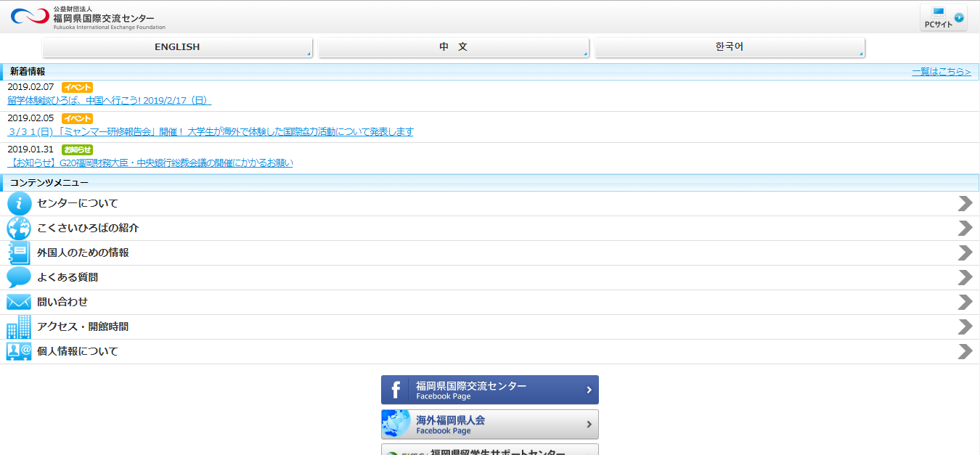Switch to the PCサイト desktop view

[943, 17]
